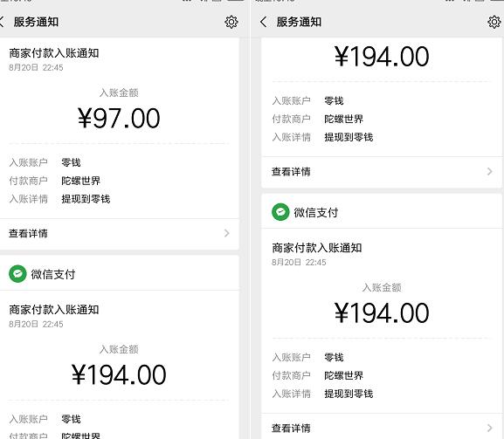Tap back arrow in right panel header

click(263, 22)
